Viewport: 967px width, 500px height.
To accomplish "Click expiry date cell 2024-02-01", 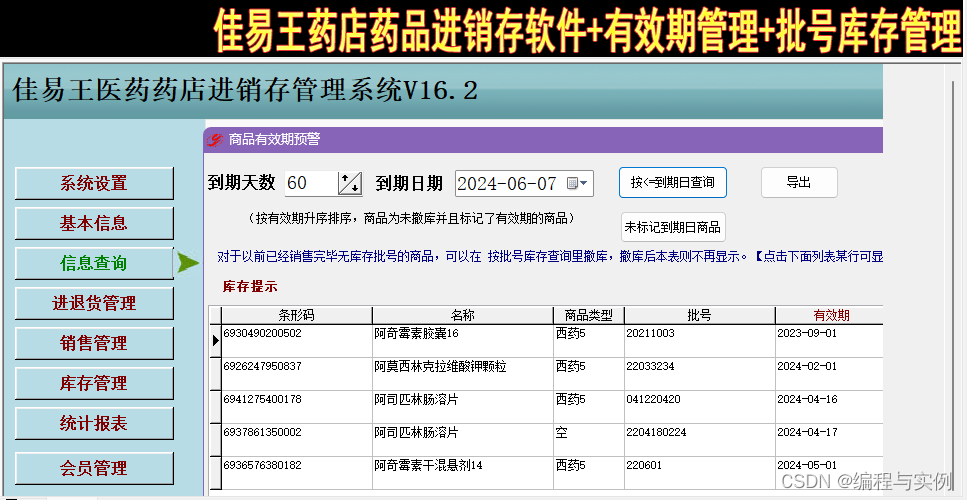I will coord(829,374).
